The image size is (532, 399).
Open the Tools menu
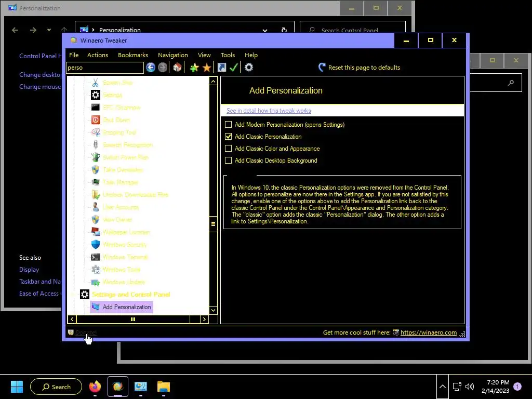[x=228, y=55]
